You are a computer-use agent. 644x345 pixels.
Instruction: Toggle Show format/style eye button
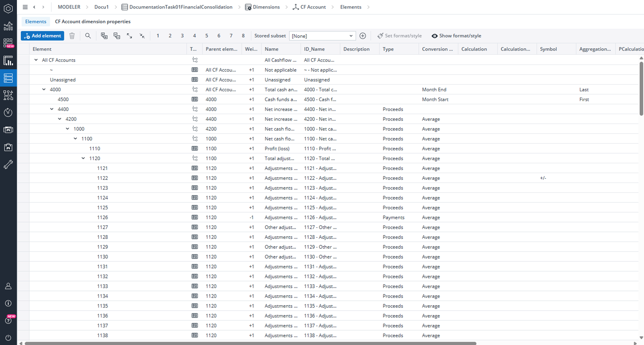[456, 36]
